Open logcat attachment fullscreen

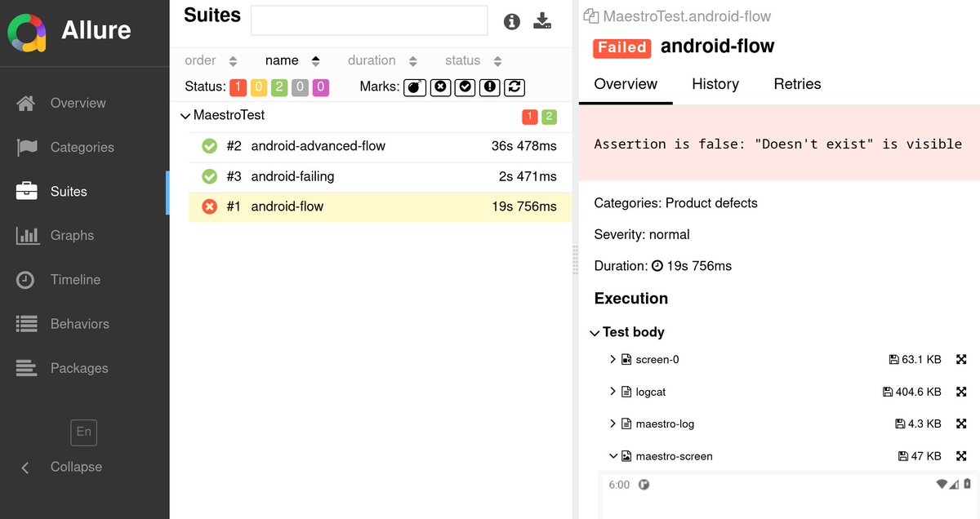(961, 392)
